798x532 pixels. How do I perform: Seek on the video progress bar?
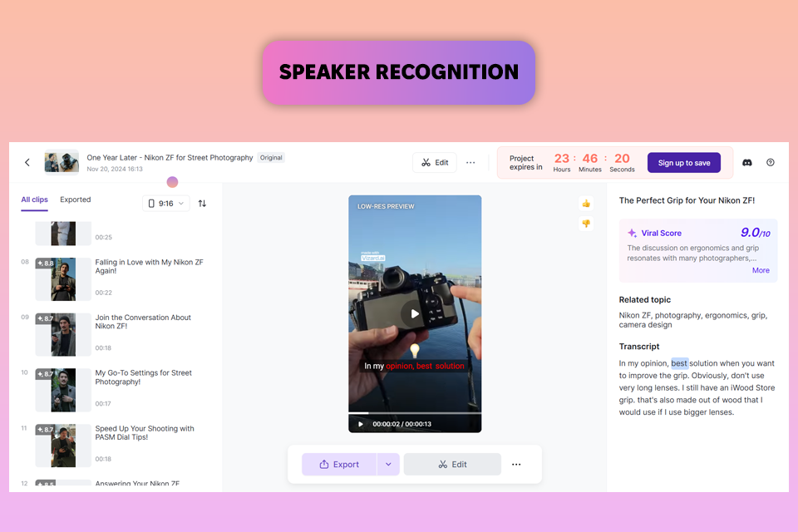(x=415, y=413)
